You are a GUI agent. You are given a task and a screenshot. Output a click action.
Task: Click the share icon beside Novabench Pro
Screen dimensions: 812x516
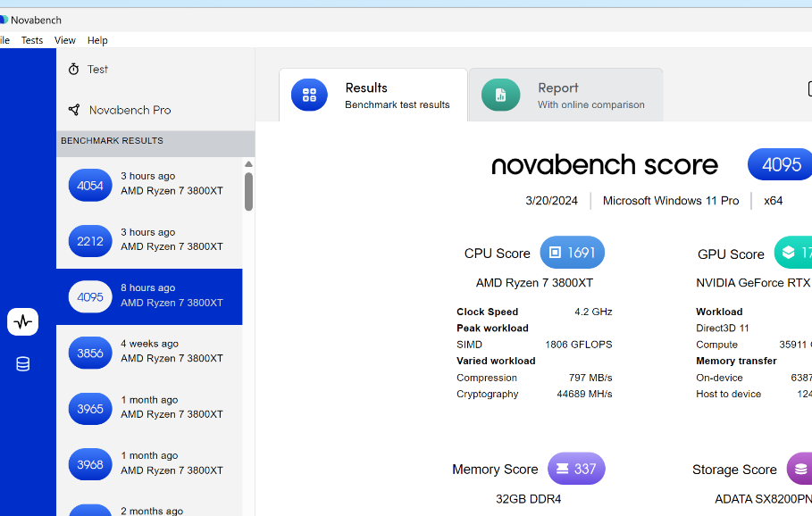(72, 109)
